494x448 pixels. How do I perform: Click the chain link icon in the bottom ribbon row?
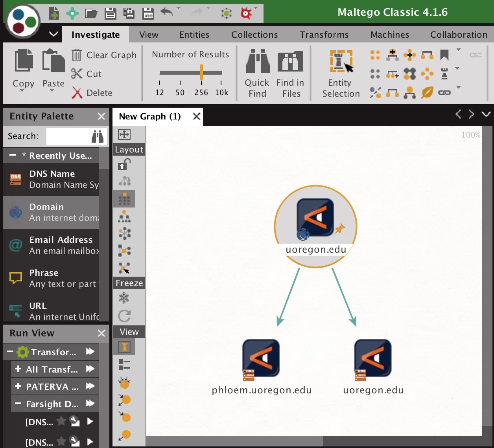point(444,93)
